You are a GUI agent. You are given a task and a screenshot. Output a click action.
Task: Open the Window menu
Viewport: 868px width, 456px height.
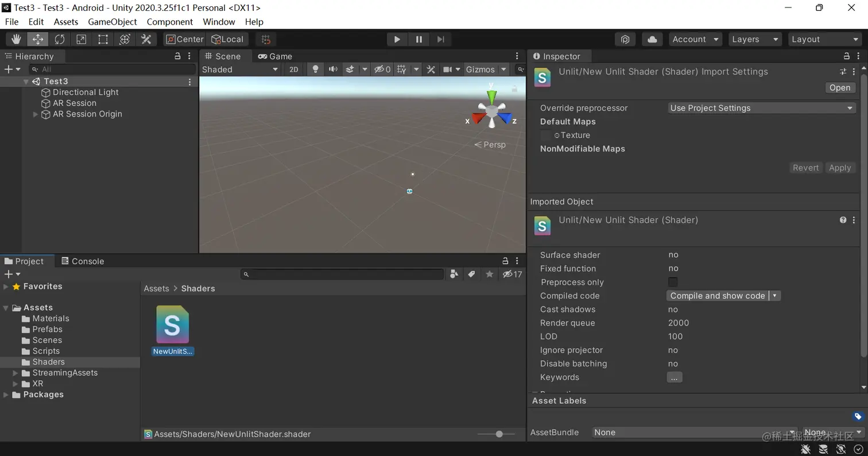click(x=219, y=22)
